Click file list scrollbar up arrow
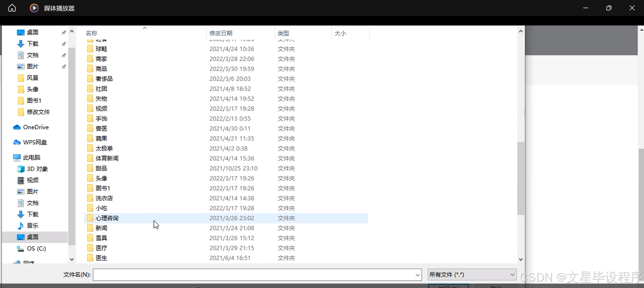Image resolution: width=644 pixels, height=288 pixels. [x=521, y=31]
